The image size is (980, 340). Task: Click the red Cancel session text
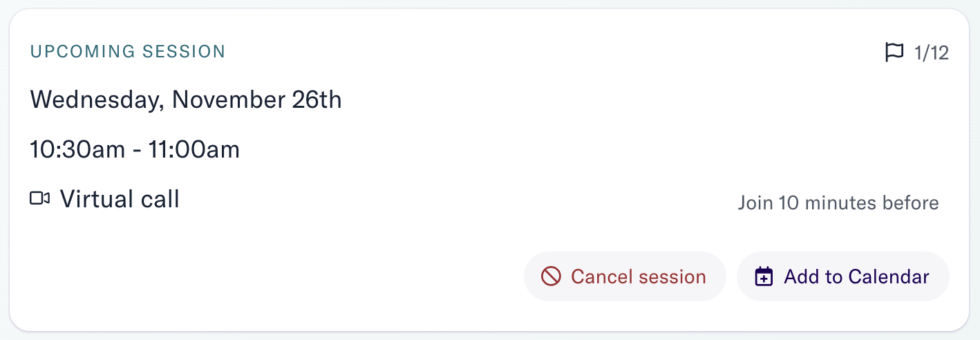click(639, 277)
